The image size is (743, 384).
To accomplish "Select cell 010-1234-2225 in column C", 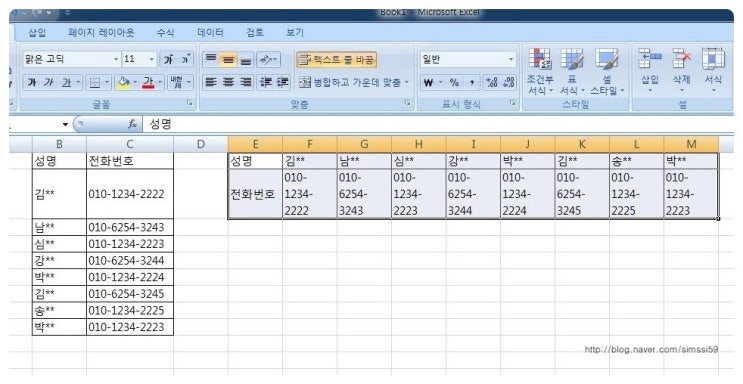I will coord(130,310).
